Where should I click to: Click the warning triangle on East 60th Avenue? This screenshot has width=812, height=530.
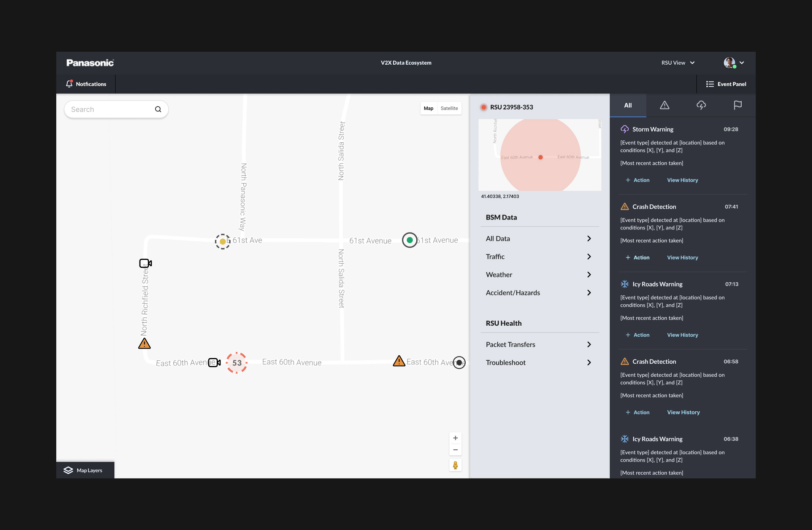pyautogui.click(x=399, y=361)
